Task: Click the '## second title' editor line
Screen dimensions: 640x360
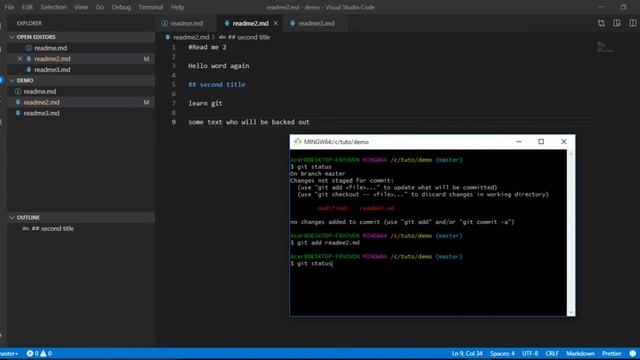Action: [217, 84]
